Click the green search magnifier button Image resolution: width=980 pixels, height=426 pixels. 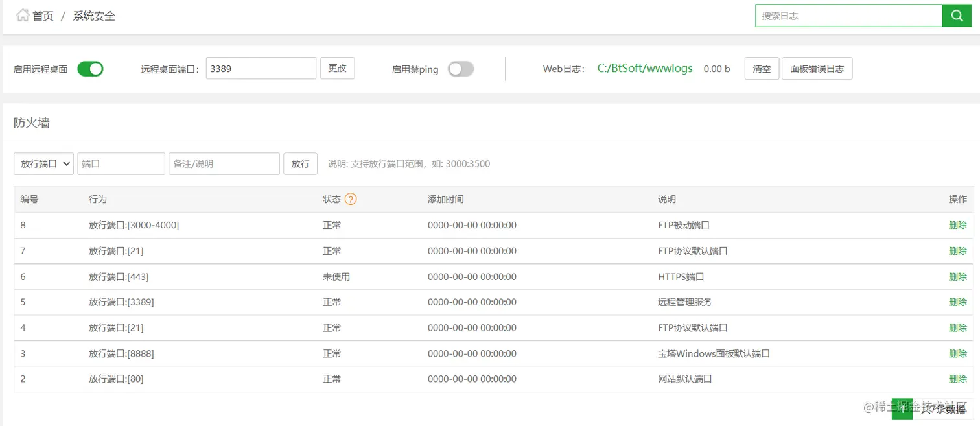click(957, 16)
